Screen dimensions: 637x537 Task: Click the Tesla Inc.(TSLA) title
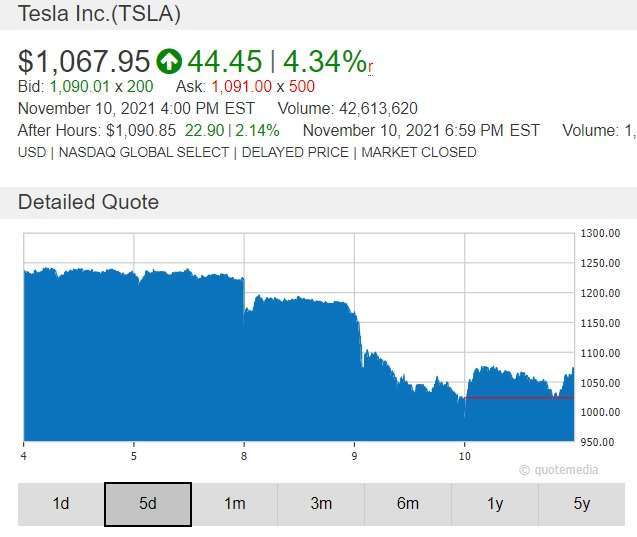pos(99,13)
